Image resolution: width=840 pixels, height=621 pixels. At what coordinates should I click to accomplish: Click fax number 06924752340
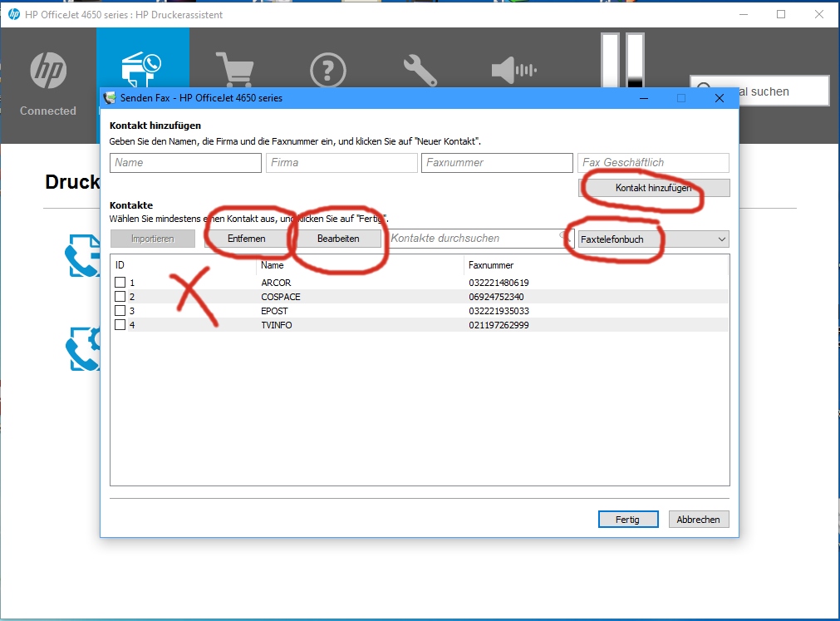[496, 296]
